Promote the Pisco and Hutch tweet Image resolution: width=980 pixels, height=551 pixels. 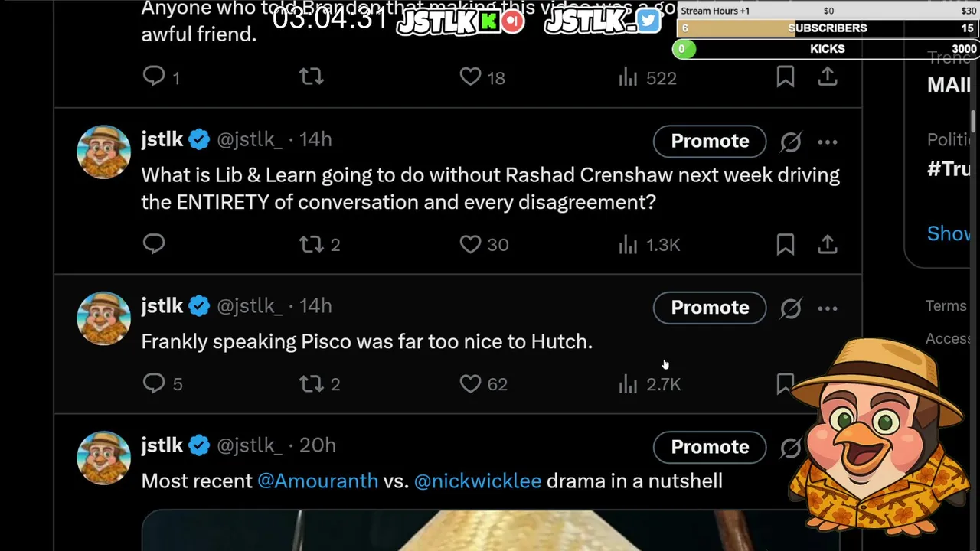click(710, 308)
